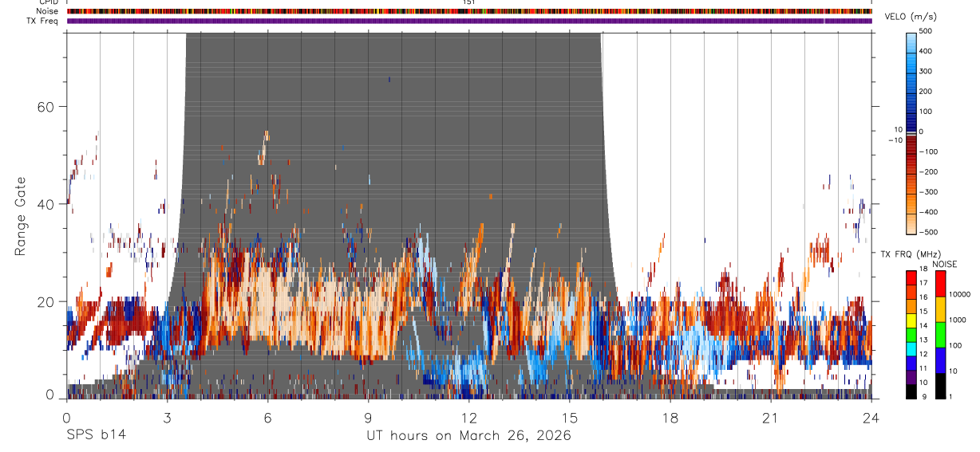Click the 10000 label in NOISE legend
This screenshot has height=452, width=980.
point(959,294)
